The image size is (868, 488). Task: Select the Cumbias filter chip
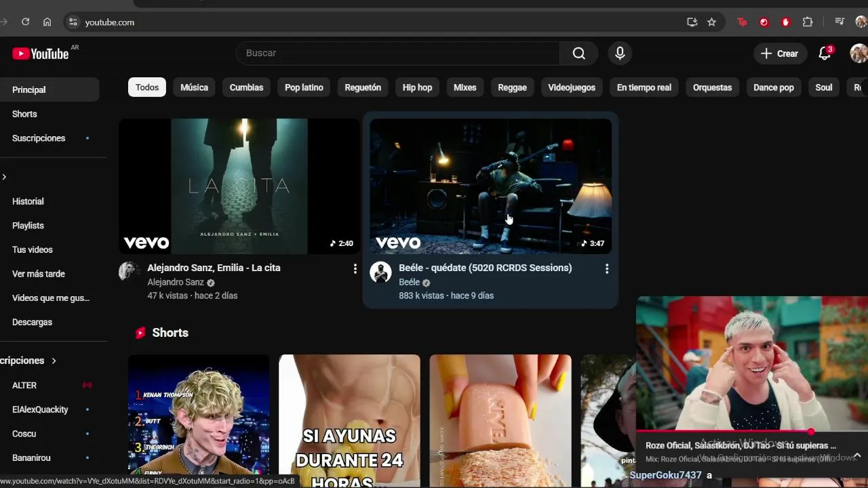click(246, 87)
